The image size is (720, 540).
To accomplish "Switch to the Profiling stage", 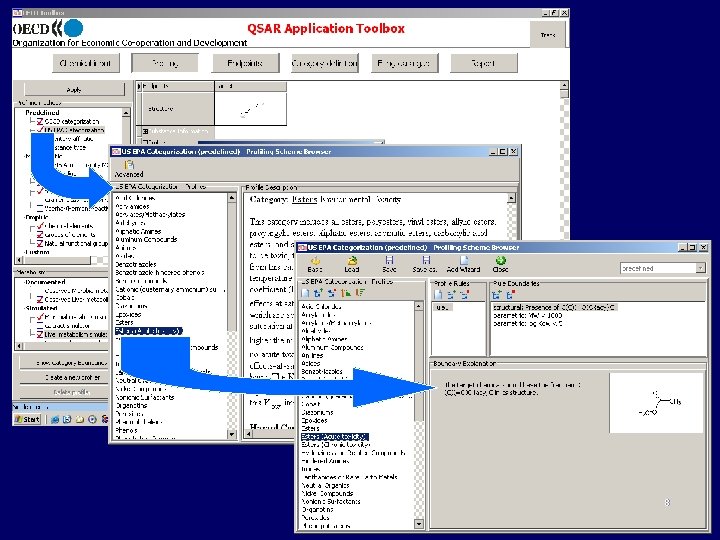I will (x=165, y=63).
